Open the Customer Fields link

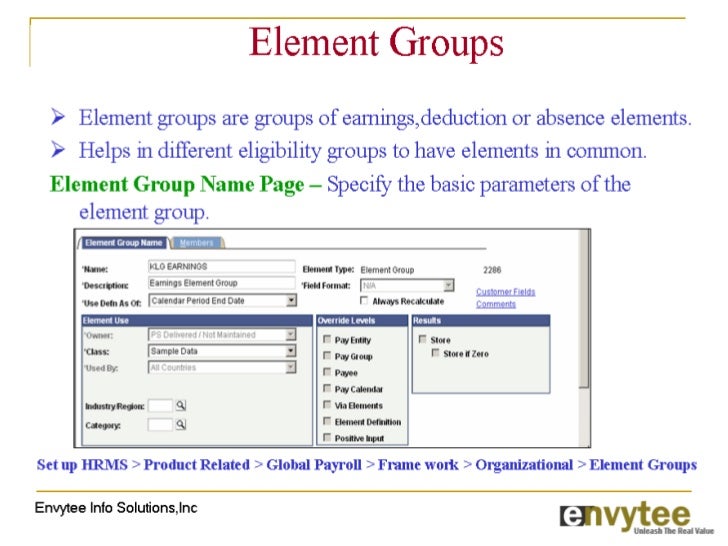click(506, 292)
